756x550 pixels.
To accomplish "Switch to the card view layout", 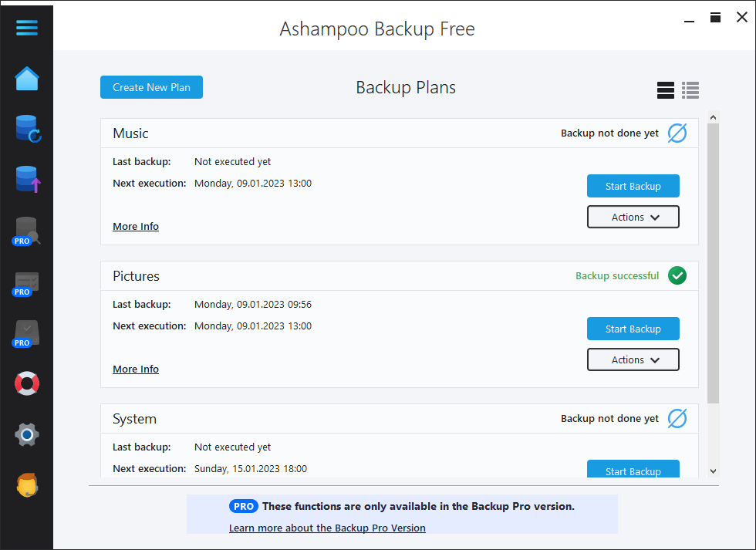I will [x=665, y=90].
